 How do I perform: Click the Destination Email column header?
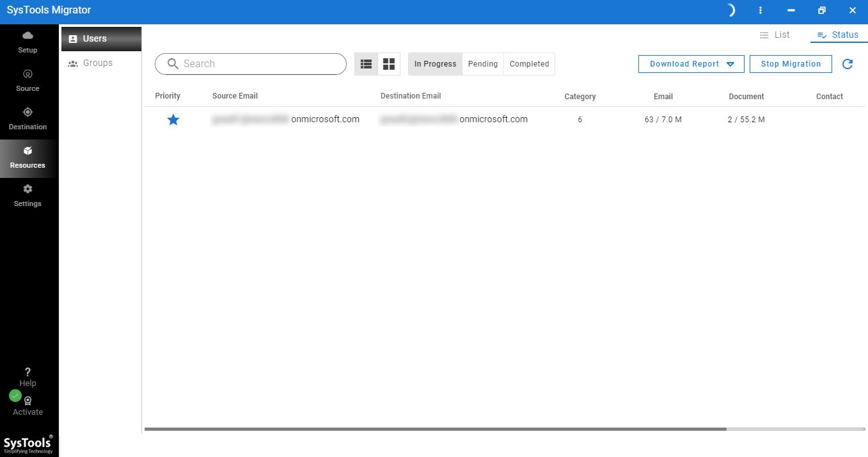(x=411, y=96)
